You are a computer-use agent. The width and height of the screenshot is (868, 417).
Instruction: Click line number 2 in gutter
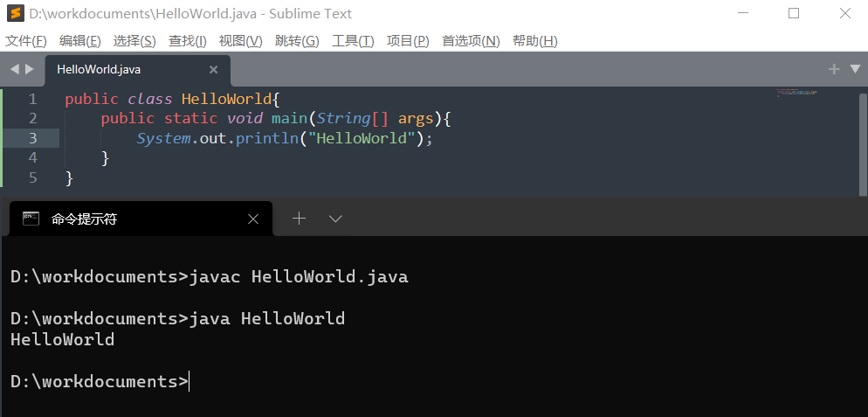click(x=32, y=119)
